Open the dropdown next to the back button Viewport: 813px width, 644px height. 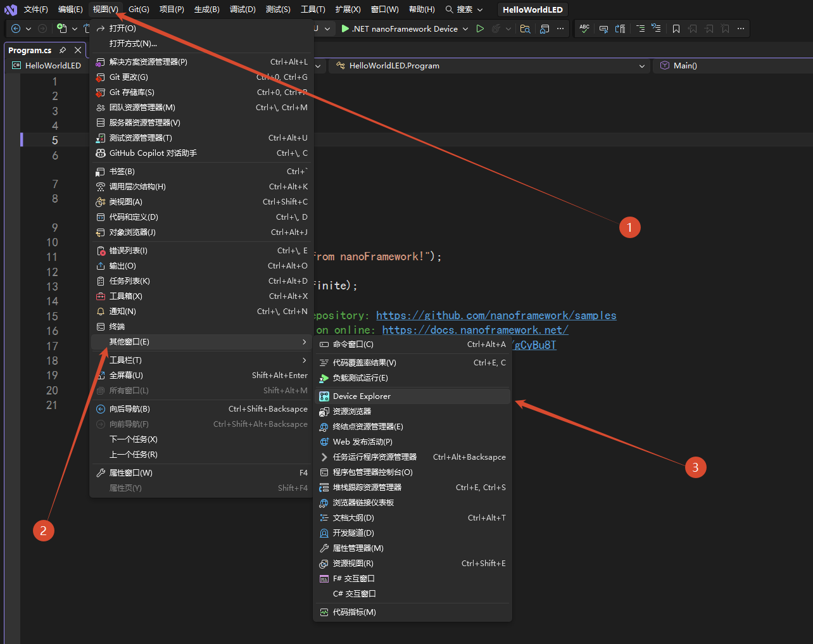tap(28, 28)
